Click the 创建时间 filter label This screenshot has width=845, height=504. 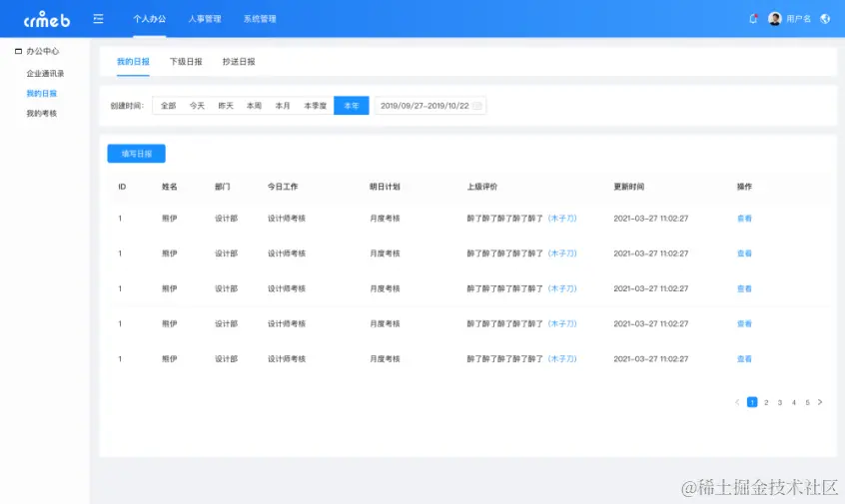point(127,106)
